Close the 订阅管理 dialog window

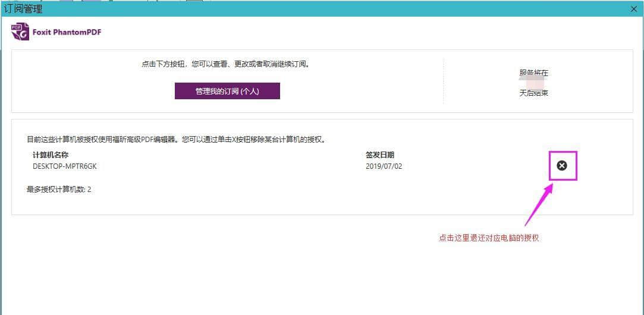pyautogui.click(x=634, y=9)
